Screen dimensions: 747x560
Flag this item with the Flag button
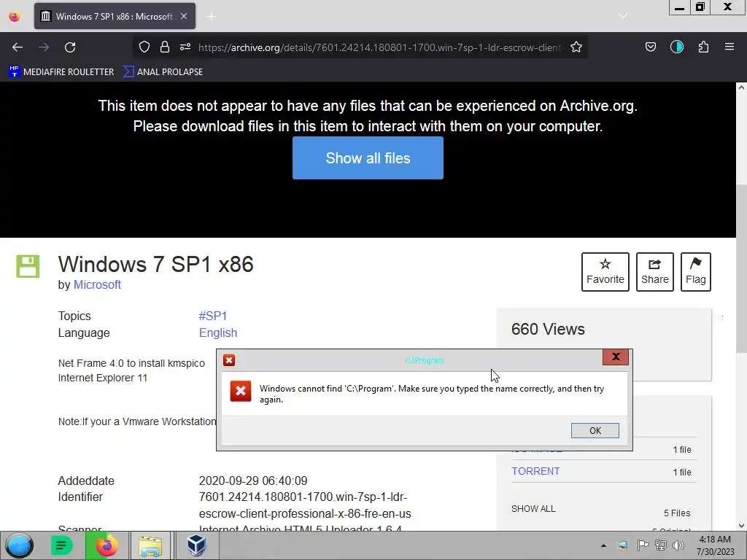(695, 272)
